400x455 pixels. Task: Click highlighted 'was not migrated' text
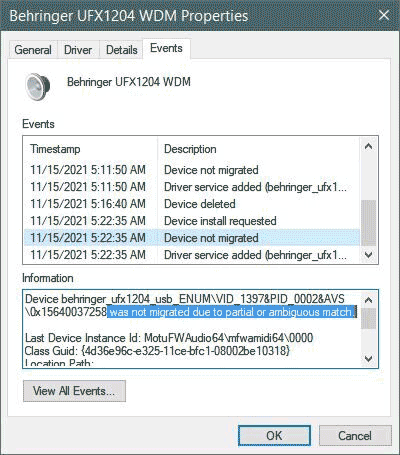[x=232, y=312]
